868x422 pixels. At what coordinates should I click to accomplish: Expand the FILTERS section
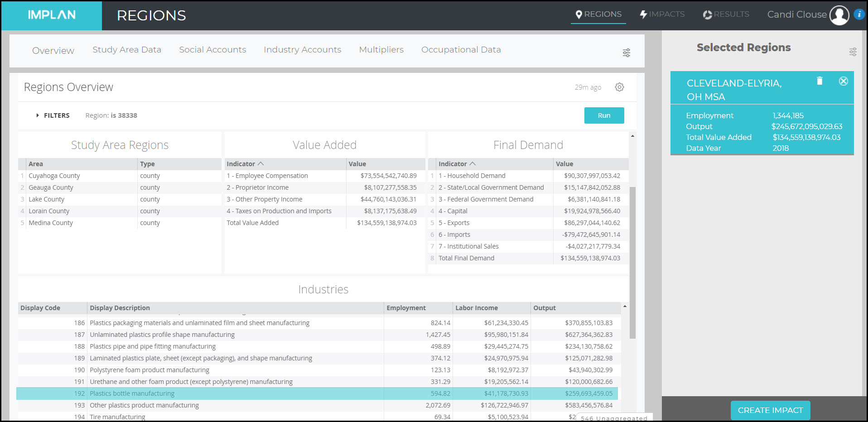(53, 115)
